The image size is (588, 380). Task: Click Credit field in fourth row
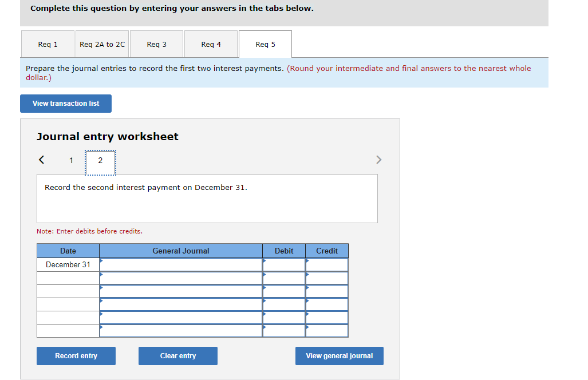[x=327, y=304]
